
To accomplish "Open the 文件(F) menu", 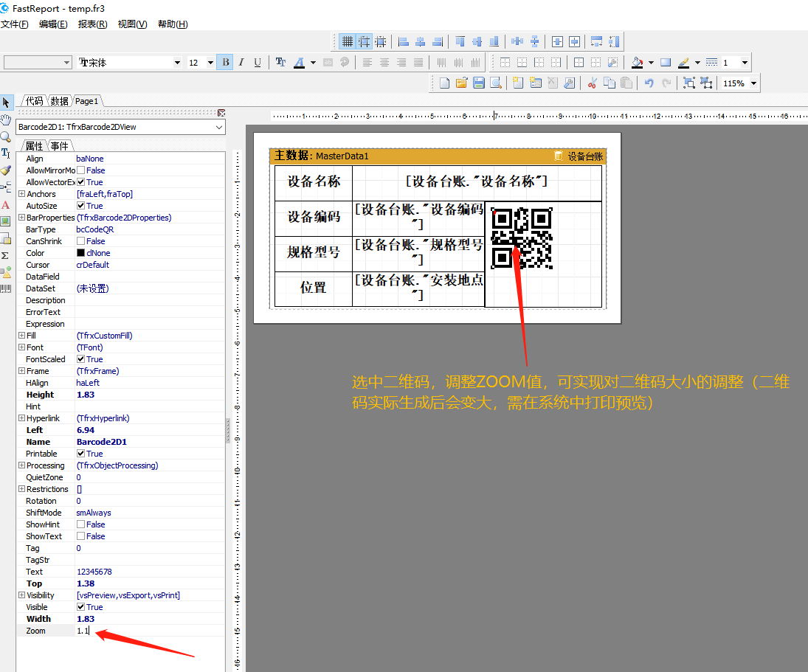I will click(x=15, y=24).
